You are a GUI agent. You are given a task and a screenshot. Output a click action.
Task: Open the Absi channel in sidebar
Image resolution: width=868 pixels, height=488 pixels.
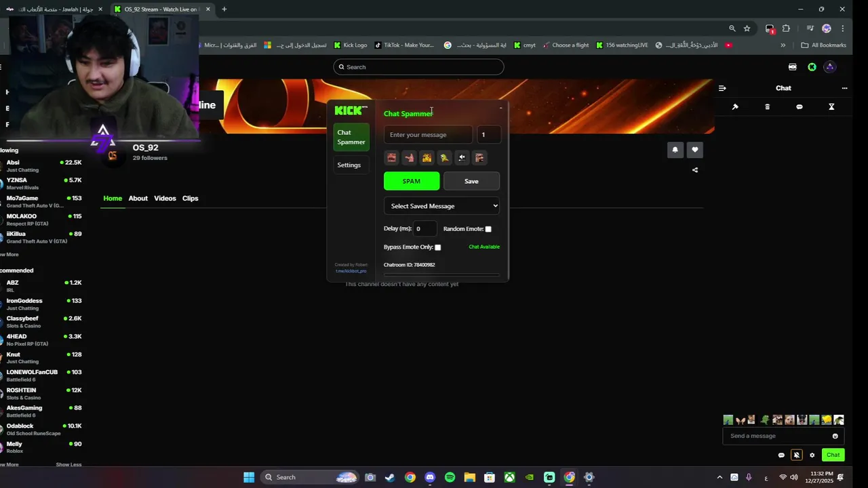[x=41, y=165]
